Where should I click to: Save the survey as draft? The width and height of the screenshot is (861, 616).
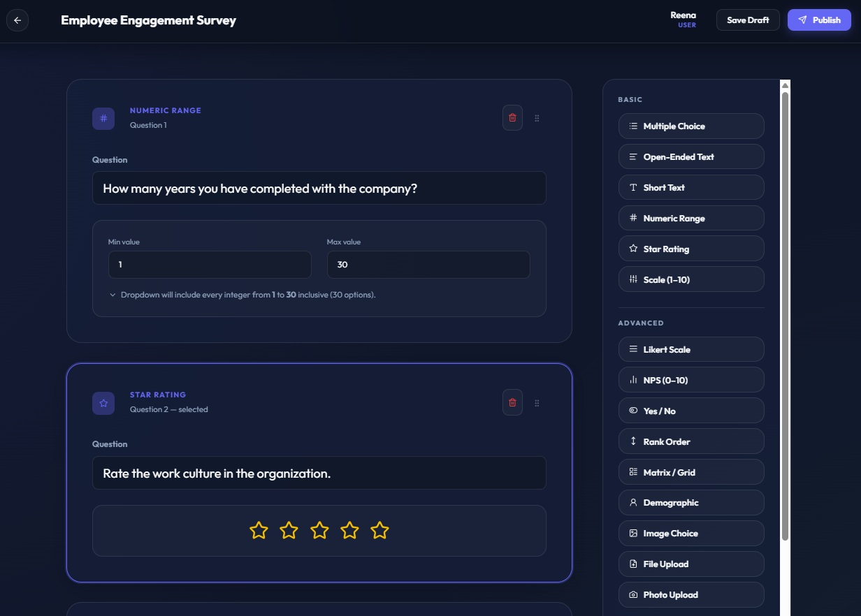[748, 20]
